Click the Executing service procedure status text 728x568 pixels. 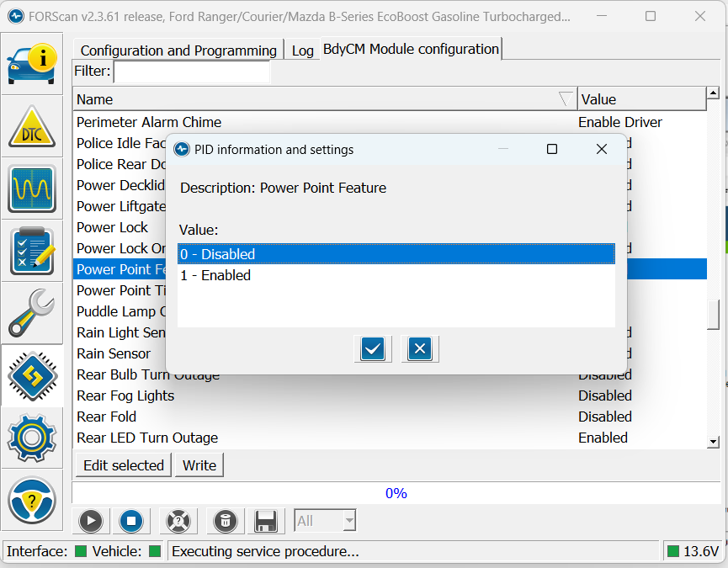(265, 551)
